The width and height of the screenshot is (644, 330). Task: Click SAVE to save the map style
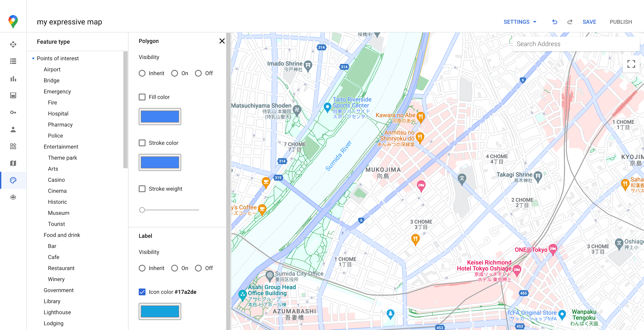(x=589, y=22)
